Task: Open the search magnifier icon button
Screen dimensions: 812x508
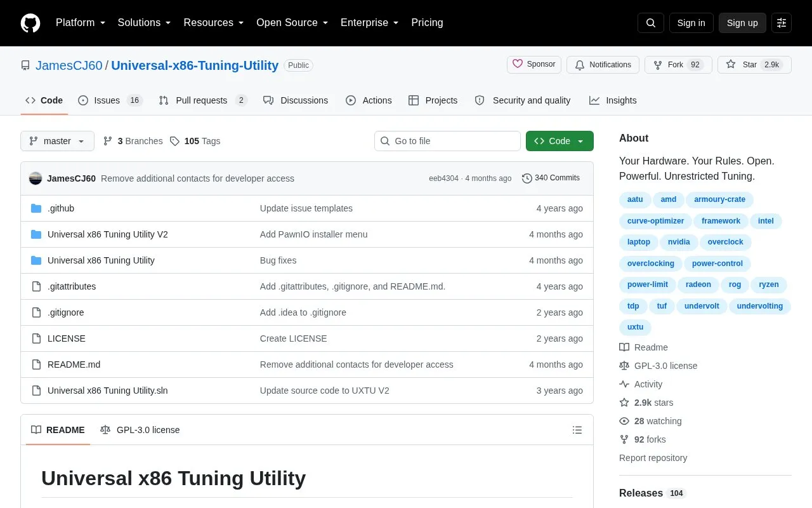Action: [651, 23]
